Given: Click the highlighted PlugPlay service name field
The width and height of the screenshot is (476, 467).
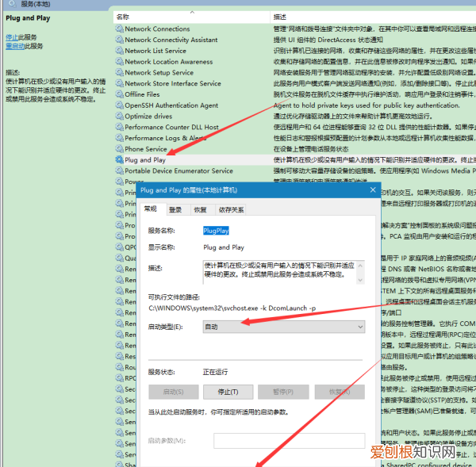Looking at the screenshot, I should pos(216,231).
